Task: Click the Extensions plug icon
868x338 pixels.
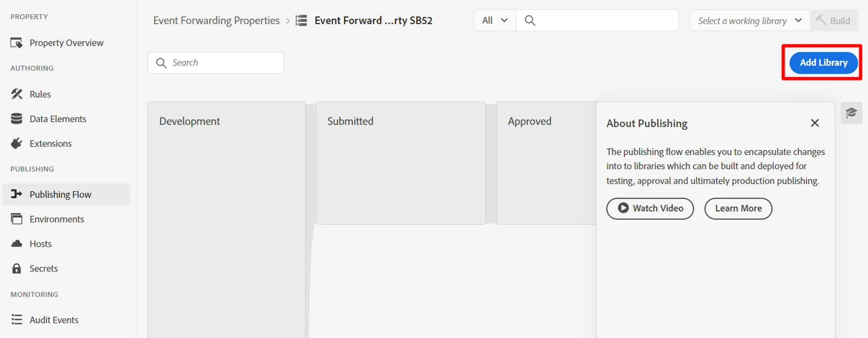Action: tap(17, 143)
